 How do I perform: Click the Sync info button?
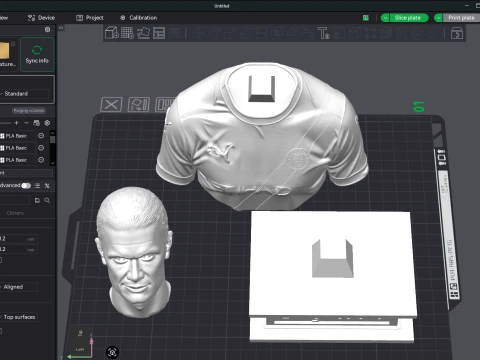(x=37, y=54)
